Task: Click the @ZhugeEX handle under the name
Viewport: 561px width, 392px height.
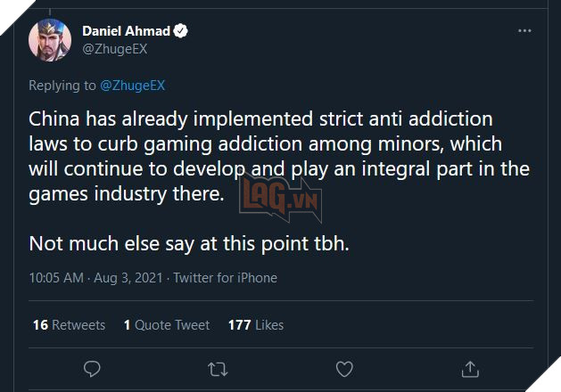Action: (x=115, y=49)
